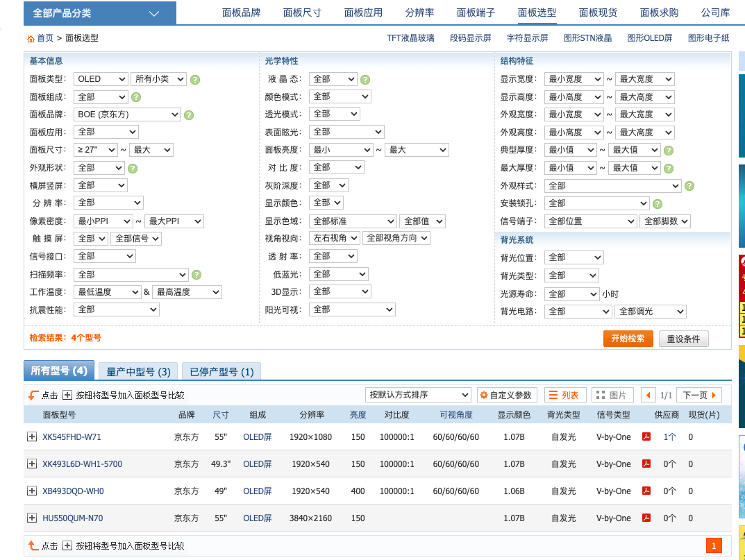Open PDF datasheet icon for HU550QUM-N70
The height and width of the screenshot is (560, 745).
coord(646,518)
